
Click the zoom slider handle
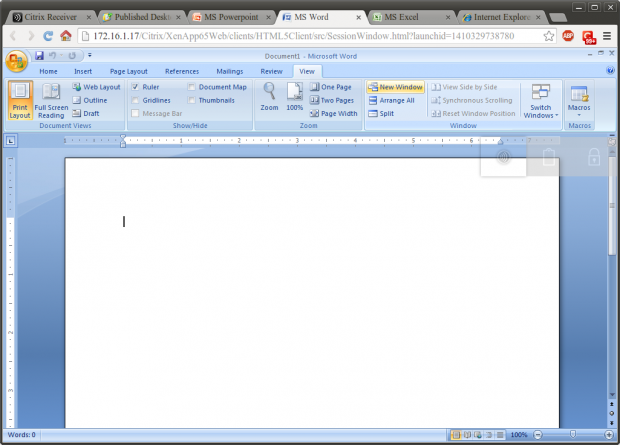(573, 435)
